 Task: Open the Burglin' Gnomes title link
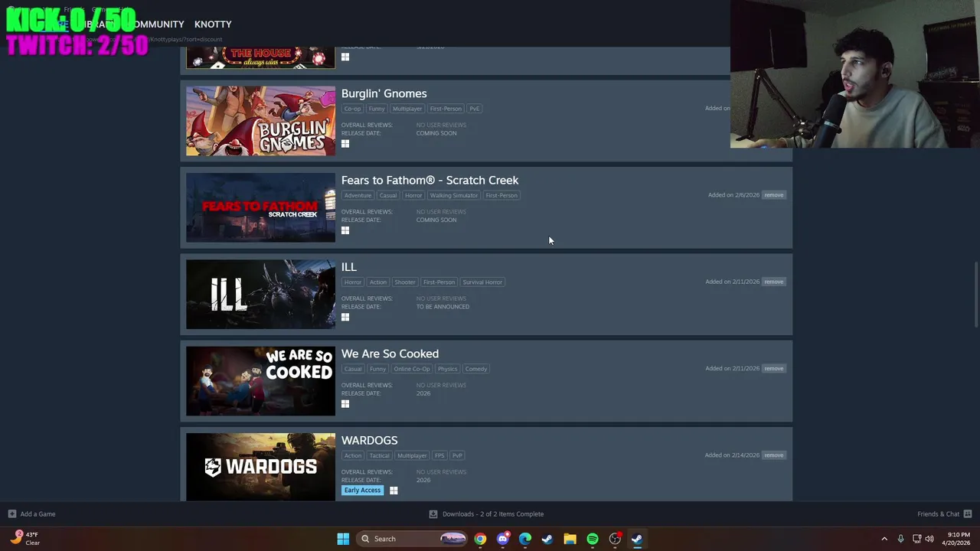(384, 93)
